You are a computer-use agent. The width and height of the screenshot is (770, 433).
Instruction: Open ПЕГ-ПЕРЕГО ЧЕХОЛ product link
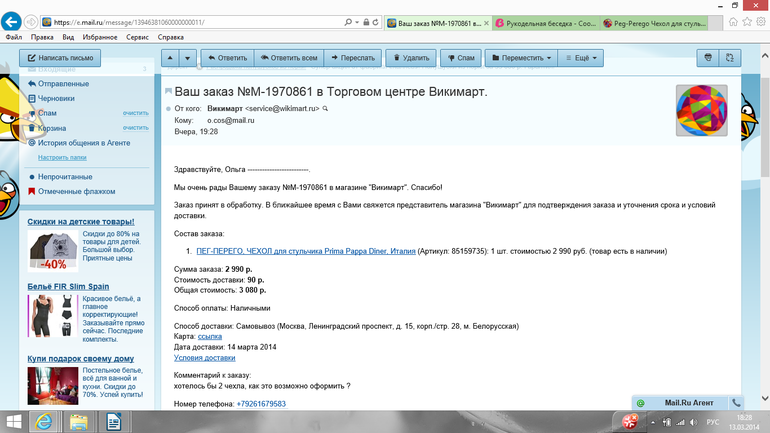click(306, 251)
